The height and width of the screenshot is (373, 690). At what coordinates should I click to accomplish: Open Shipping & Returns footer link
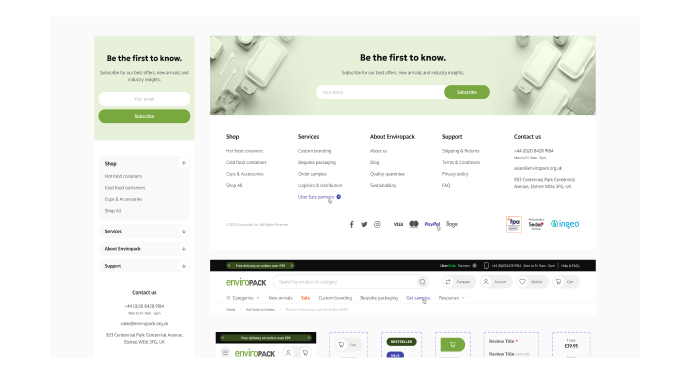click(461, 151)
